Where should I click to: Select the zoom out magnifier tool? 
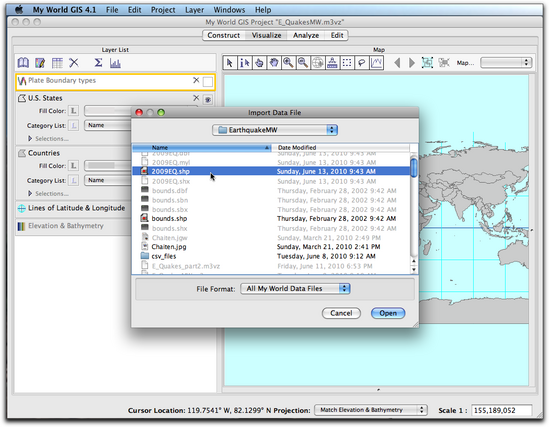coord(303,63)
